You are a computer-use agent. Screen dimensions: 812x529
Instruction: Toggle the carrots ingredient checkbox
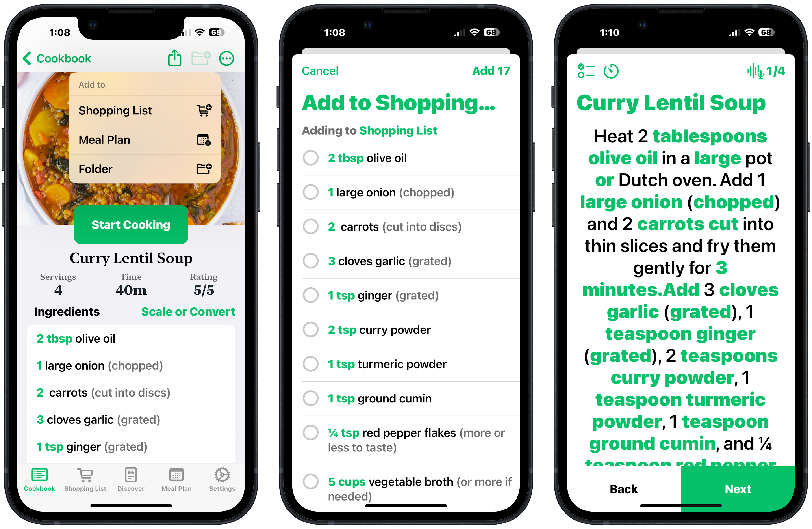pyautogui.click(x=313, y=227)
